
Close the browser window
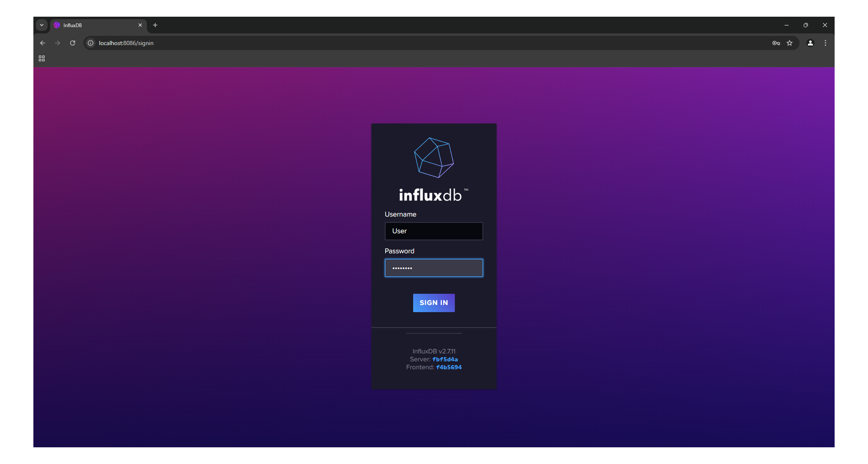point(825,25)
